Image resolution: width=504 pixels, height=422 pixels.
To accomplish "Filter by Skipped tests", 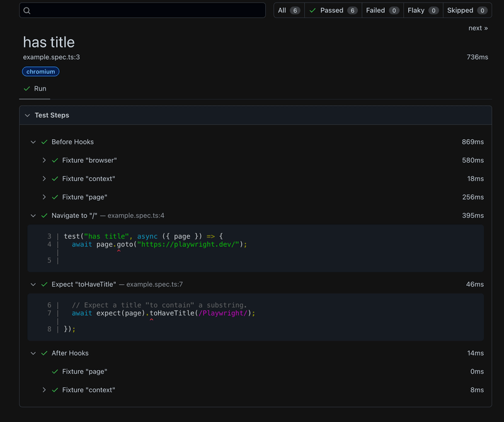I will pyautogui.click(x=467, y=10).
